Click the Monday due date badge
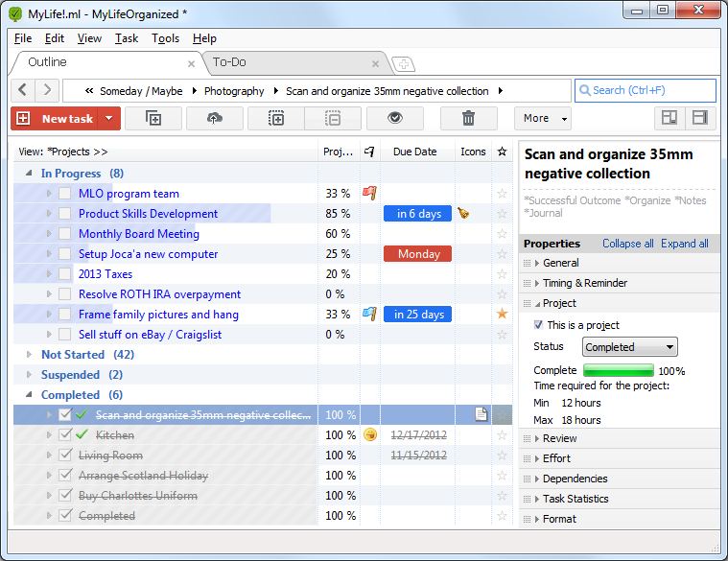Viewport: 728px width, 561px height. point(418,254)
